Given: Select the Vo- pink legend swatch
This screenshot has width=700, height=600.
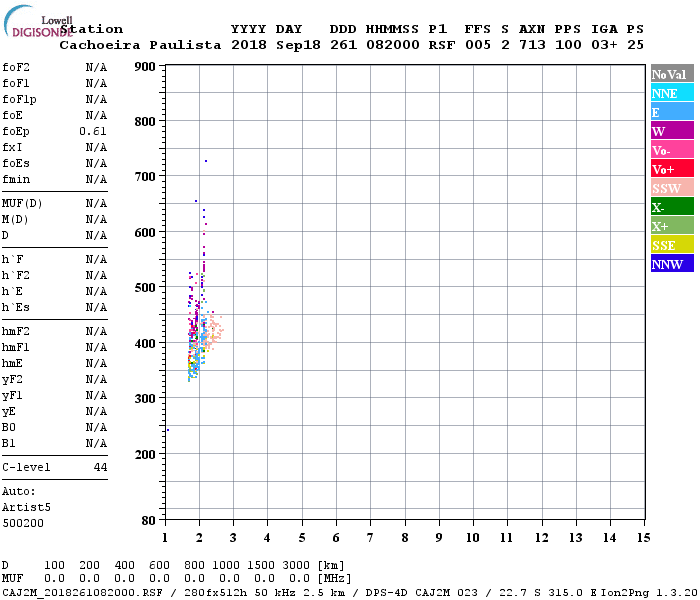Looking at the screenshot, I should [x=672, y=150].
